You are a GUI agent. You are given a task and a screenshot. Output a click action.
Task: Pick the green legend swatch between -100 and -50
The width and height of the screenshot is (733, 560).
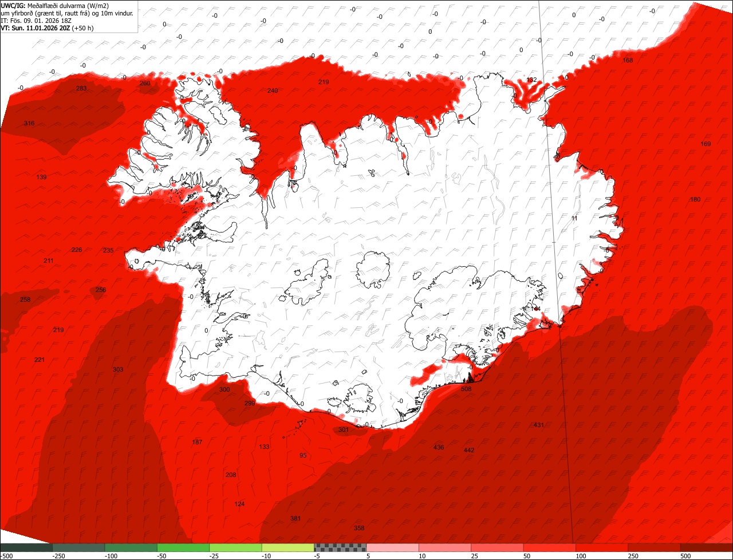[x=131, y=547]
